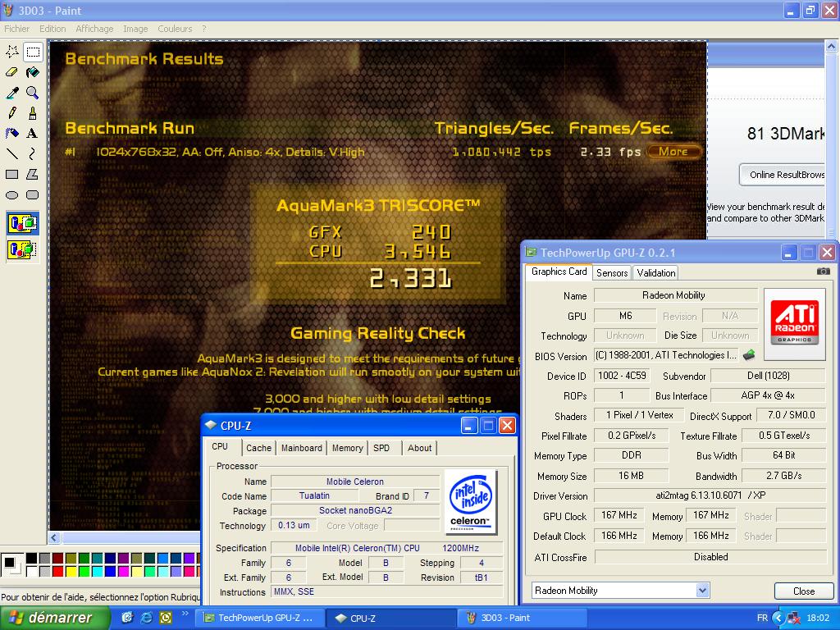Expand hidden quick launch icons chevron
The image size is (840, 630).
click(185, 613)
